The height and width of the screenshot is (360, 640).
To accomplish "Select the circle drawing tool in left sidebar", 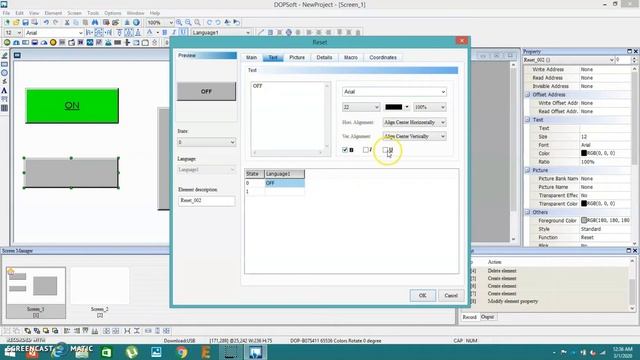I will coord(4,73).
